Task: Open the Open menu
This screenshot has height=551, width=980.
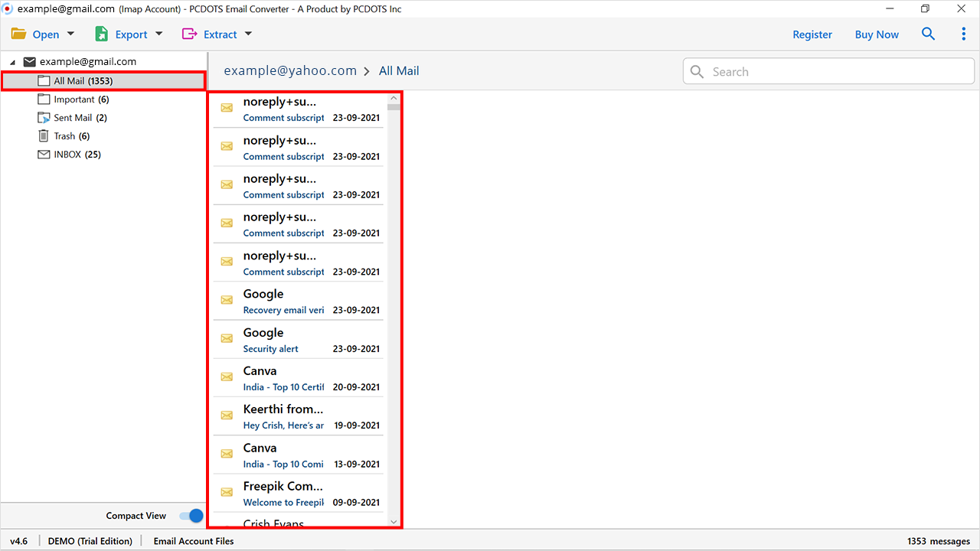Action: point(43,34)
